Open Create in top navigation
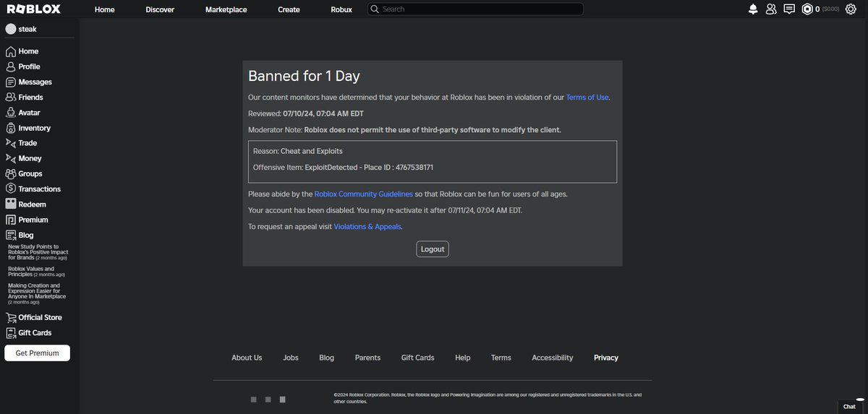868x414 pixels. point(289,9)
